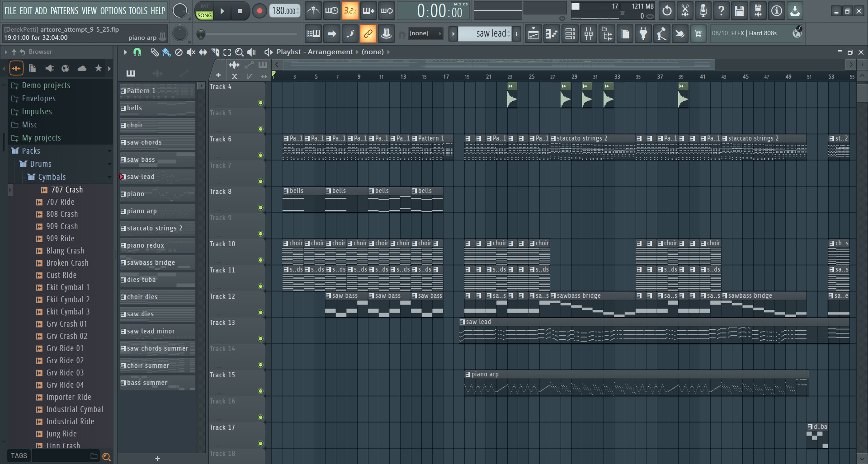Toggle the metronome button
The height and width of the screenshot is (464, 868).
(313, 11)
